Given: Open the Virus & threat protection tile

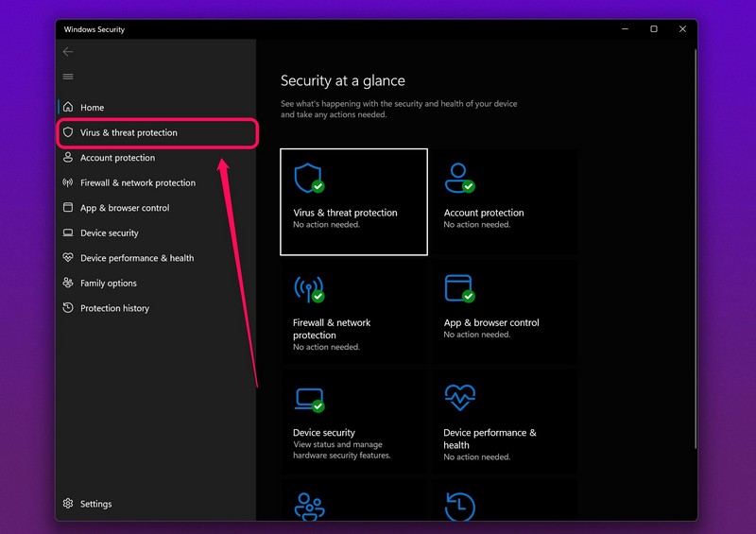Looking at the screenshot, I should [353, 202].
